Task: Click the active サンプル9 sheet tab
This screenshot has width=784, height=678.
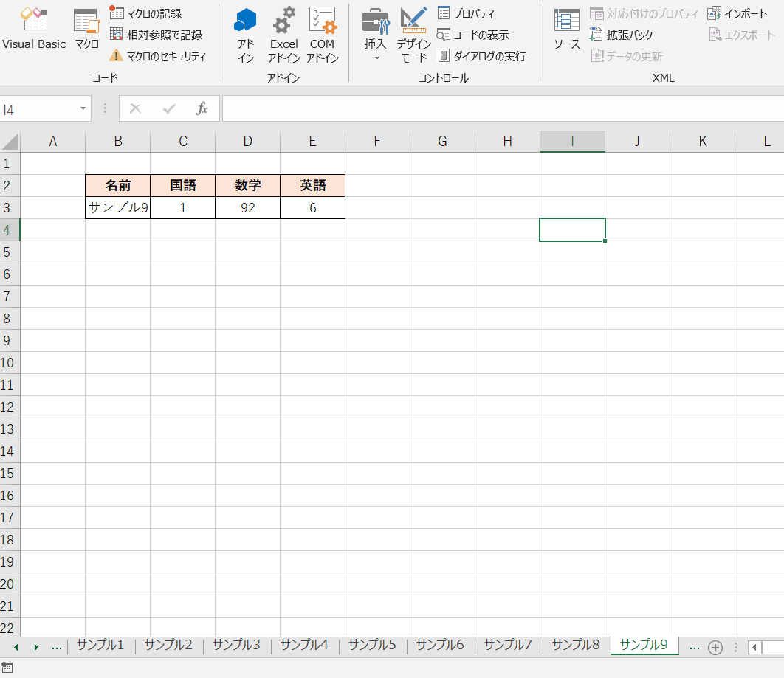Action: pyautogui.click(x=644, y=645)
